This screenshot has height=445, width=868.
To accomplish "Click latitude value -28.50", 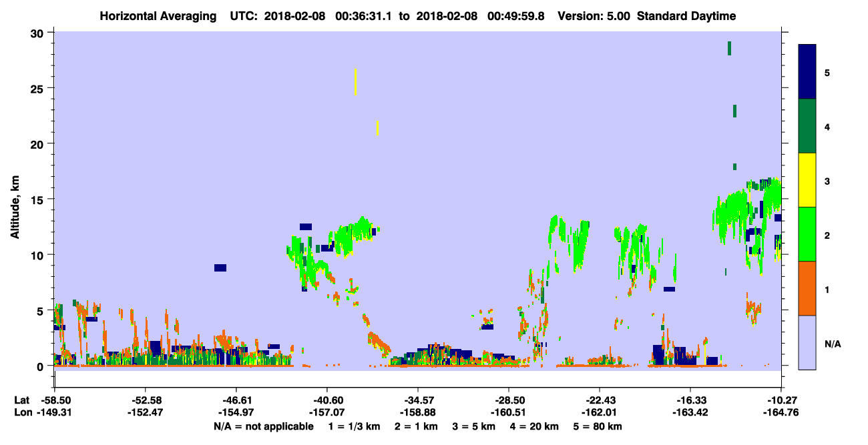I will pyautogui.click(x=509, y=400).
